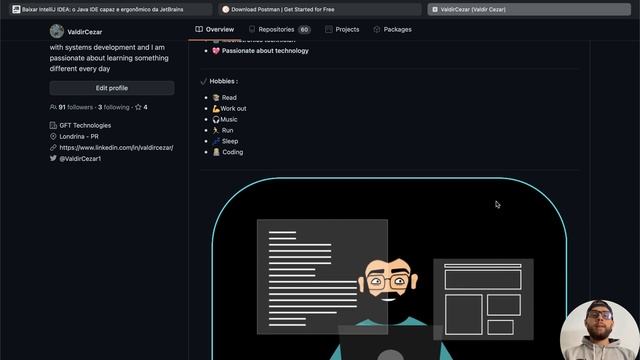Click the GFT Technologies organization icon
This screenshot has height=360, width=640.
coord(53,125)
